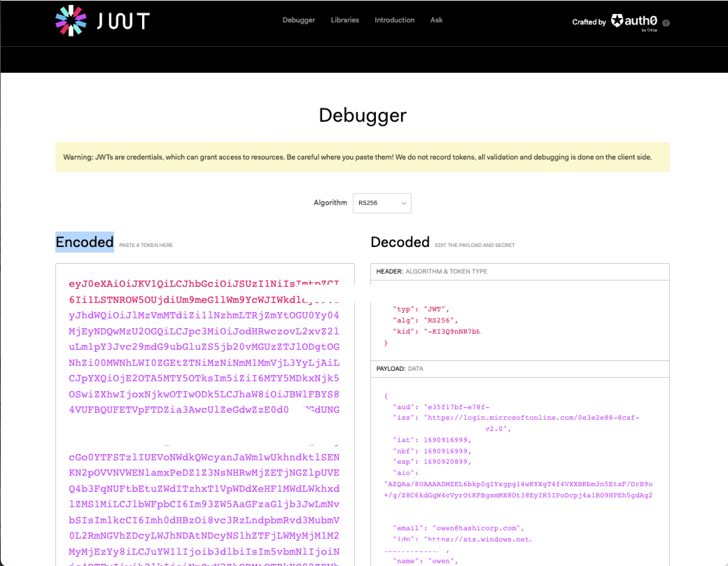
Task: Click the question mark help icon near Auth0
Action: coord(666,23)
